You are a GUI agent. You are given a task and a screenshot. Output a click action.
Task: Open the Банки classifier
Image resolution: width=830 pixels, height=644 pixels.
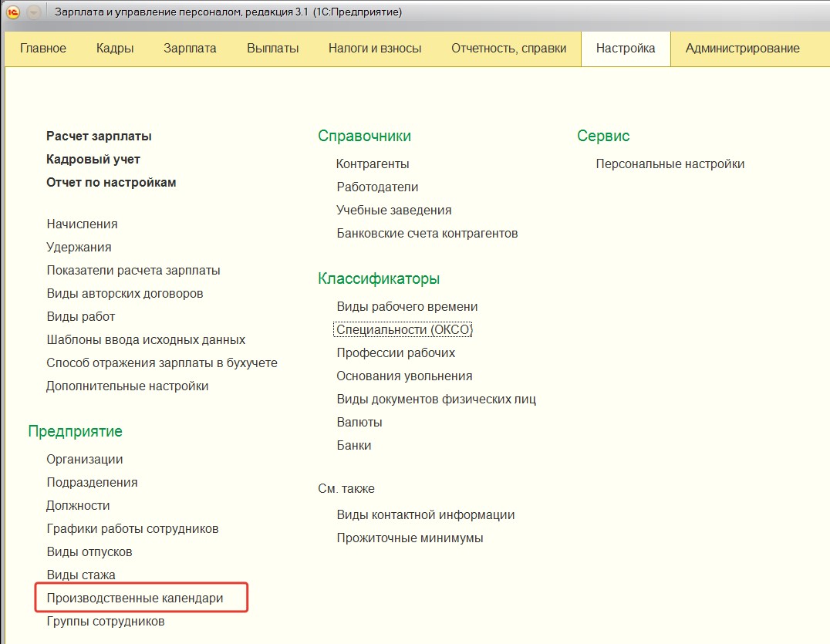pyautogui.click(x=354, y=446)
